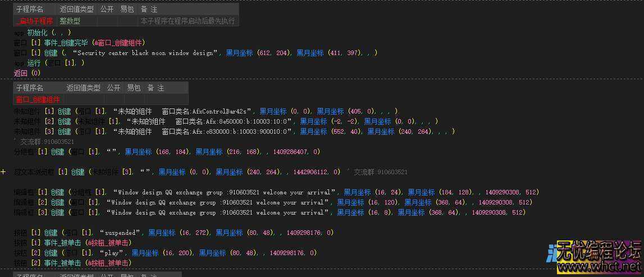Toggle the 公开 cell of 窗口_创建组件
Screen dimensions: 644x277
point(113,99)
